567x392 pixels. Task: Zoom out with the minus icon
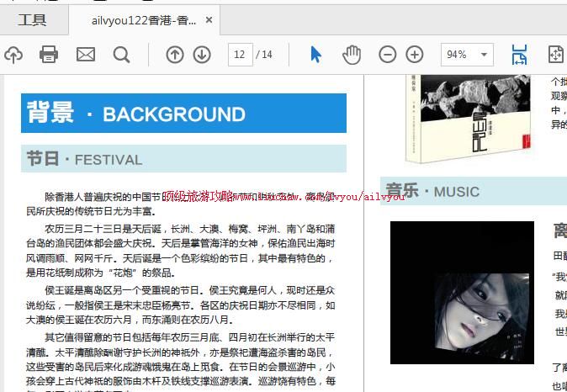click(387, 55)
